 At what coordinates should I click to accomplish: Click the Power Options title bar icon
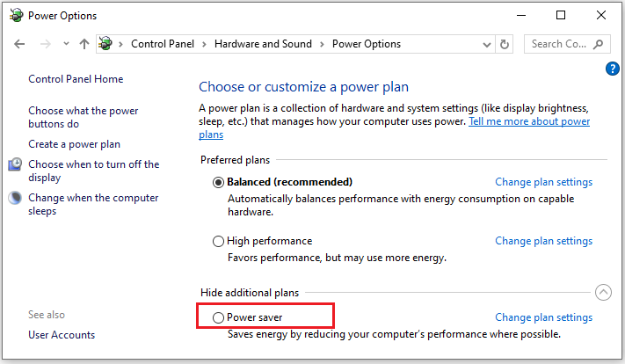click(x=15, y=15)
